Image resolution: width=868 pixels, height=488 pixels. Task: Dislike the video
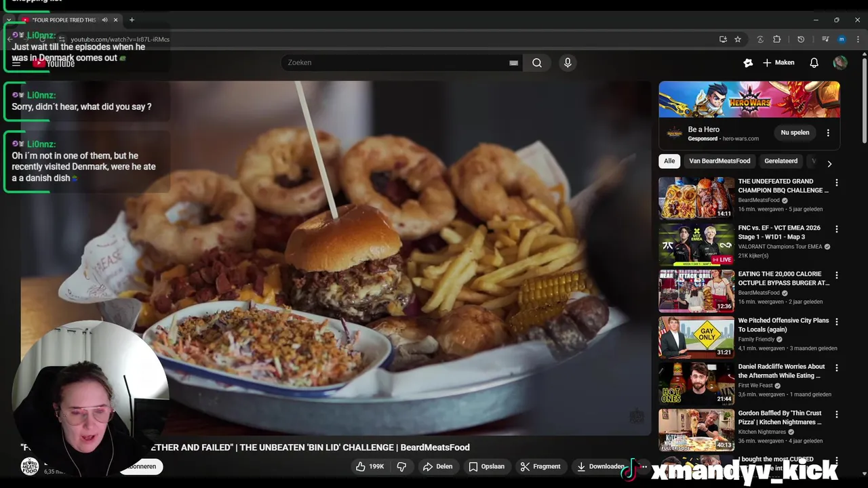(x=401, y=466)
